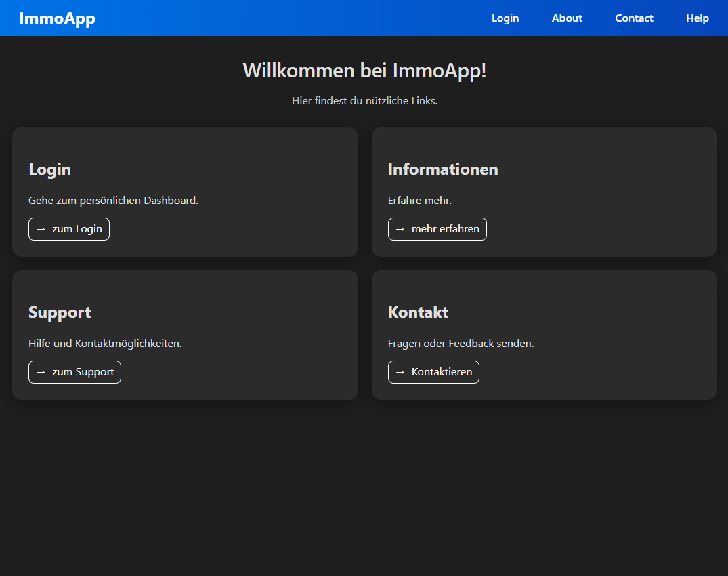
Task: Click the mehr erfahren button under Informationen
Action: 437,229
